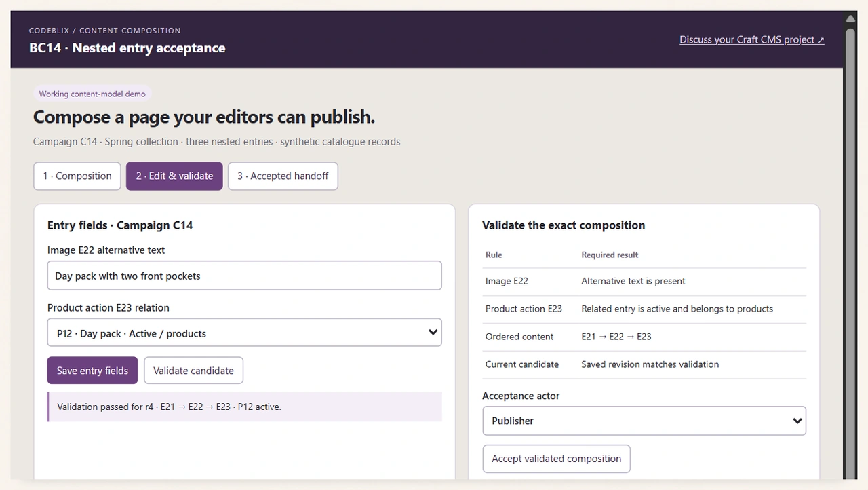Click 'CODEBLIX / CONTENT COMPOSITION' breadcrumb
Screen dimensions: 868x490
point(105,31)
